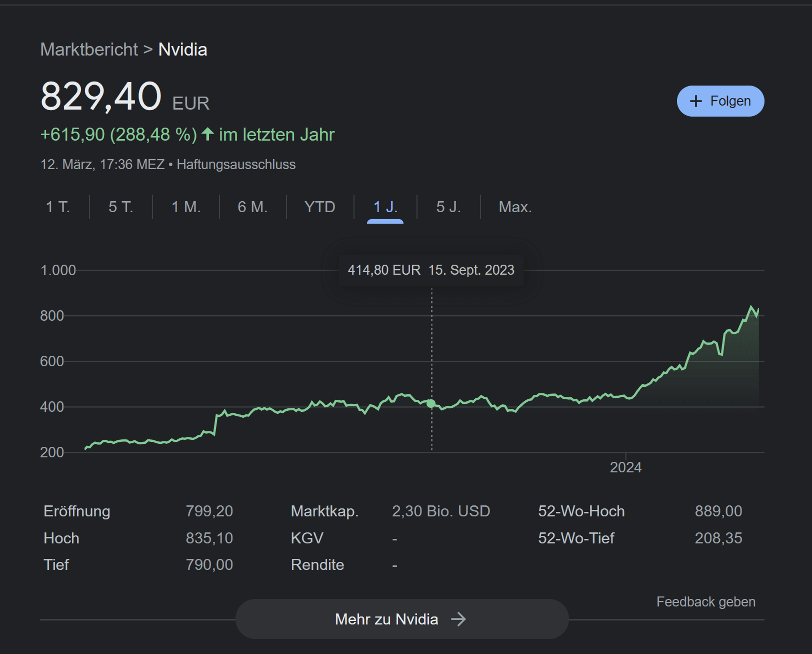Click the Folgen follow button
The width and height of the screenshot is (812, 654).
pyautogui.click(x=720, y=101)
